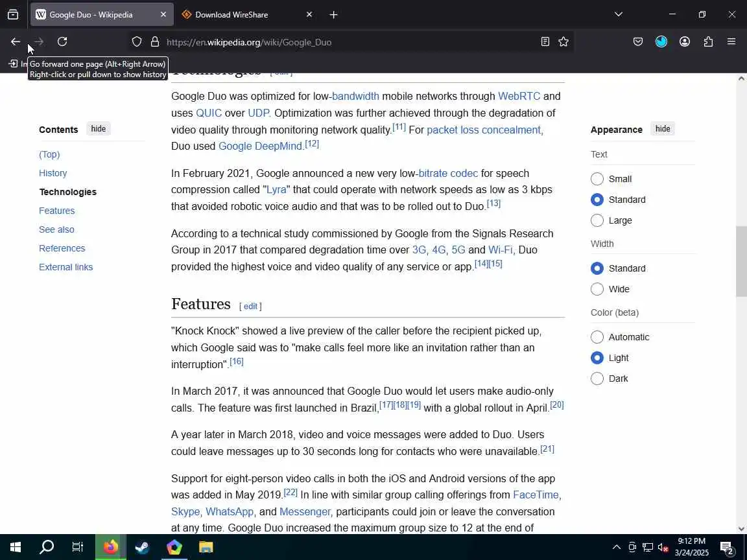Screen dimensions: 747x560
Task: Select Light color mode
Action: point(597,358)
